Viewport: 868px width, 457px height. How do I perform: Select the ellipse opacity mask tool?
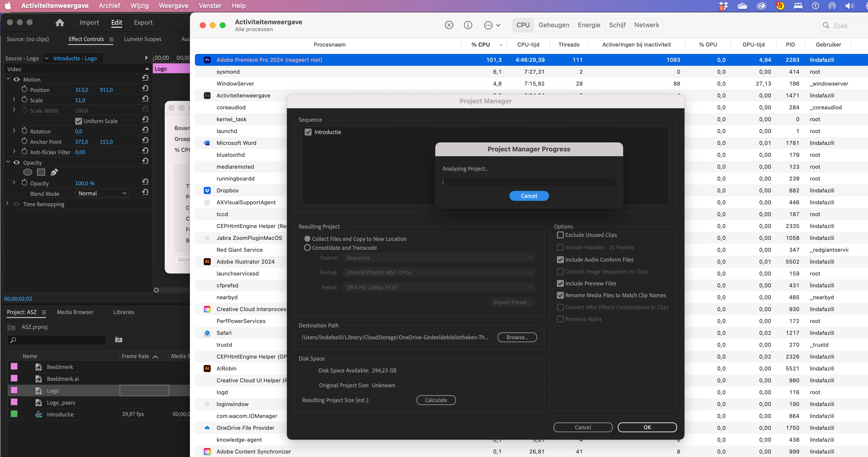(28, 172)
